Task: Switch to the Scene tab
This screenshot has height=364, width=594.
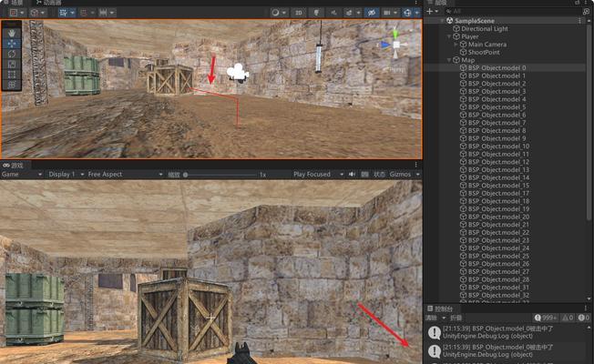Action: pyautogui.click(x=13, y=2)
